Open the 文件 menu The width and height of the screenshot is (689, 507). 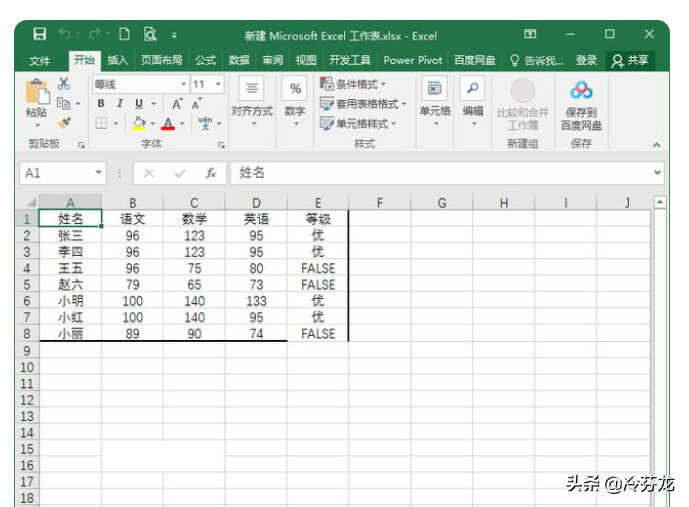(x=40, y=61)
